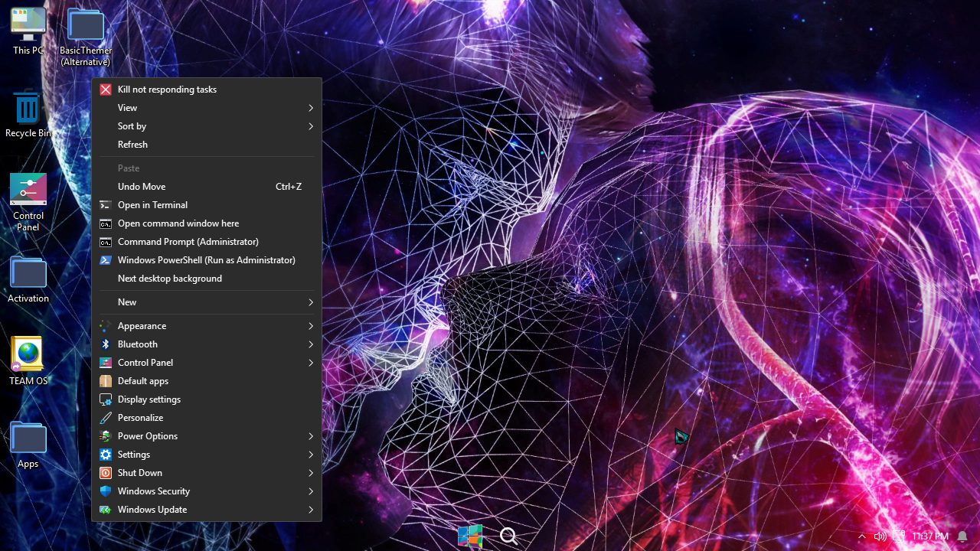The width and height of the screenshot is (980, 551).
Task: Expand the Bluetooth submenu arrow
Action: pyautogui.click(x=311, y=344)
